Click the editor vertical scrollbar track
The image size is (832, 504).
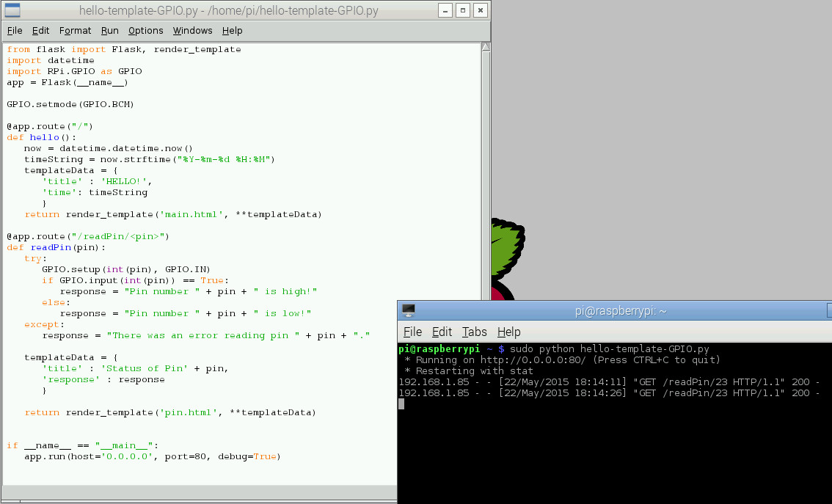[486, 175]
